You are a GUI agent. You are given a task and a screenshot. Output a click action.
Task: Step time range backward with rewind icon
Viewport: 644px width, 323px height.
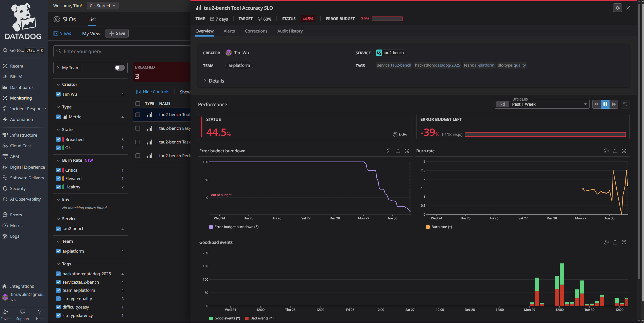[596, 104]
